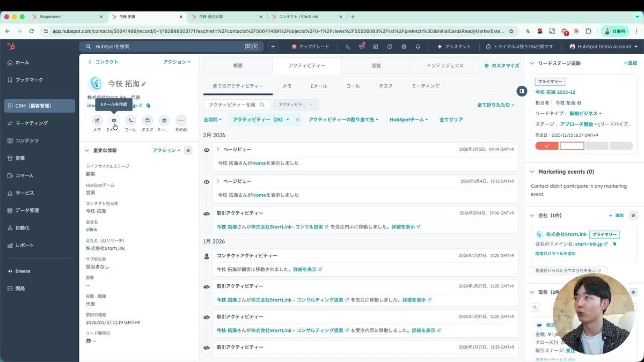Viewport: 644px width, 362px height.
Task: Open the gear icon next to 会社（1件）
Action: point(633,215)
